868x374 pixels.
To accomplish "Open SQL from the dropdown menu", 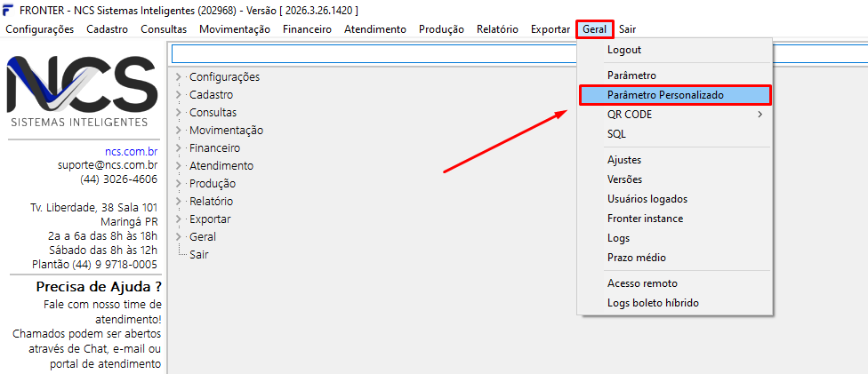I will [x=616, y=134].
